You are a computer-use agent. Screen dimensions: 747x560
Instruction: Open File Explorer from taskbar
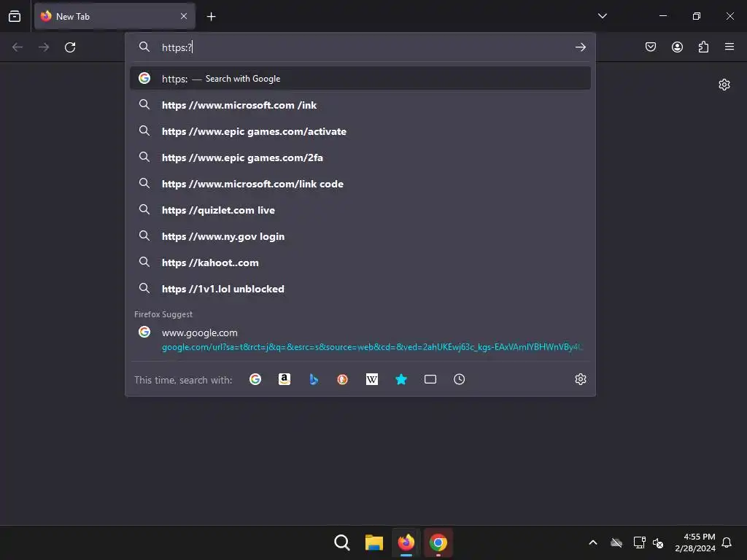(x=374, y=542)
